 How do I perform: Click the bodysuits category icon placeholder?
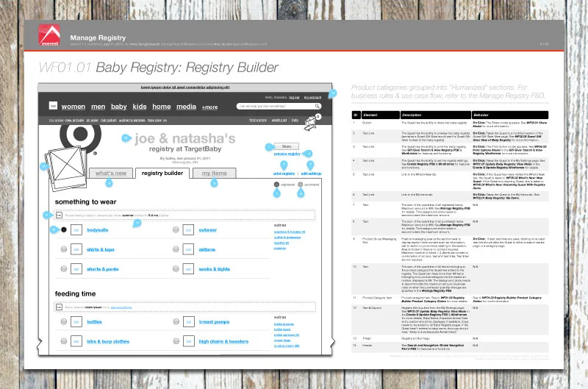click(76, 230)
